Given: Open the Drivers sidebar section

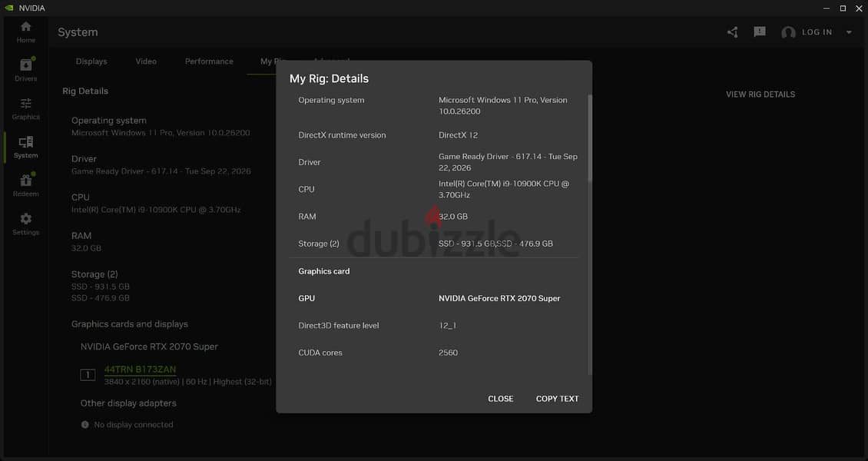Looking at the screenshot, I should 25,70.
